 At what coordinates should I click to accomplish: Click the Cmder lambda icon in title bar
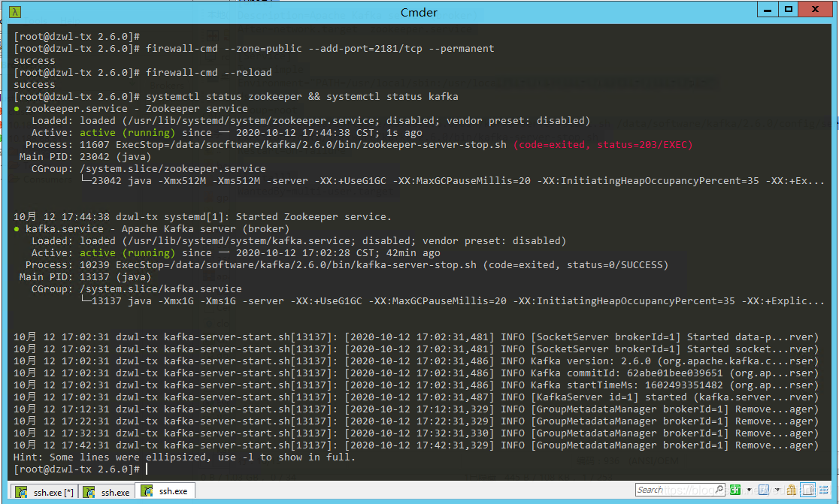15,12
